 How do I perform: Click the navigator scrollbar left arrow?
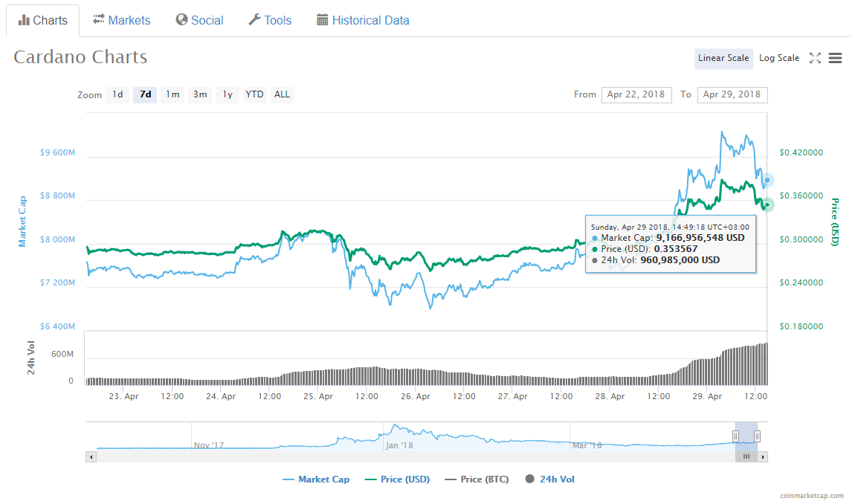click(x=91, y=456)
